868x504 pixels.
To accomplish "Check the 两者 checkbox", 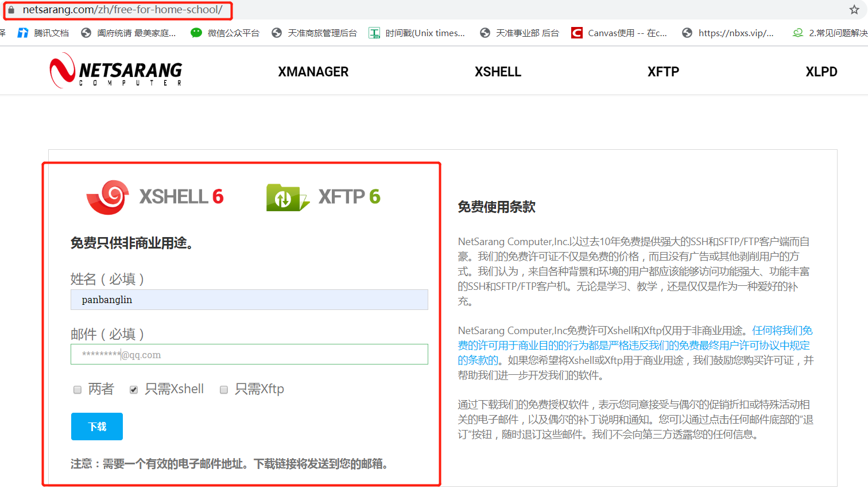I will tap(77, 390).
